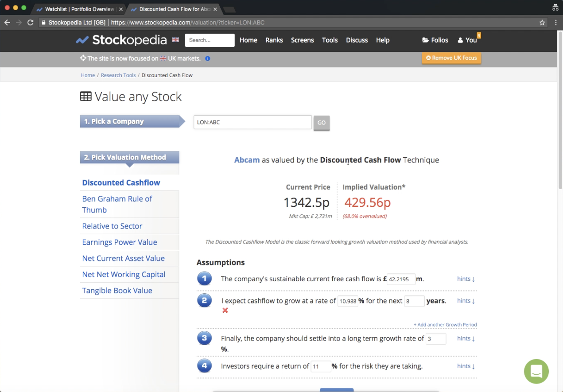Screen dimensions: 563x392
Task: Go back in browser history
Action: (x=7, y=23)
